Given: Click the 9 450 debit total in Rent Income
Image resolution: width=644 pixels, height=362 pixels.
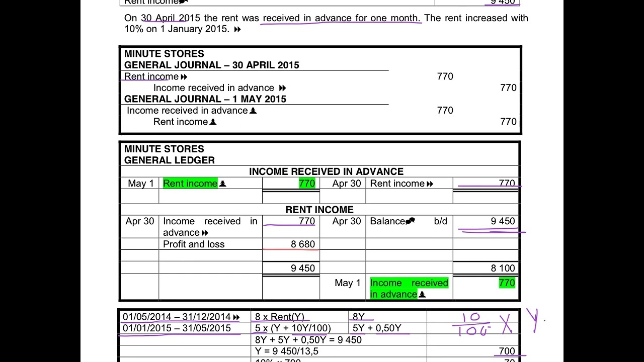Looking at the screenshot, I should coord(303,268).
